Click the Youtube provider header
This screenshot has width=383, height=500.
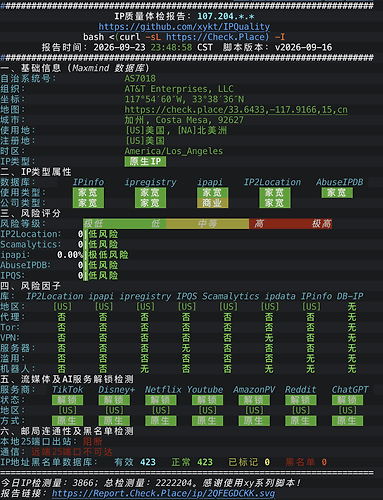(x=205, y=390)
